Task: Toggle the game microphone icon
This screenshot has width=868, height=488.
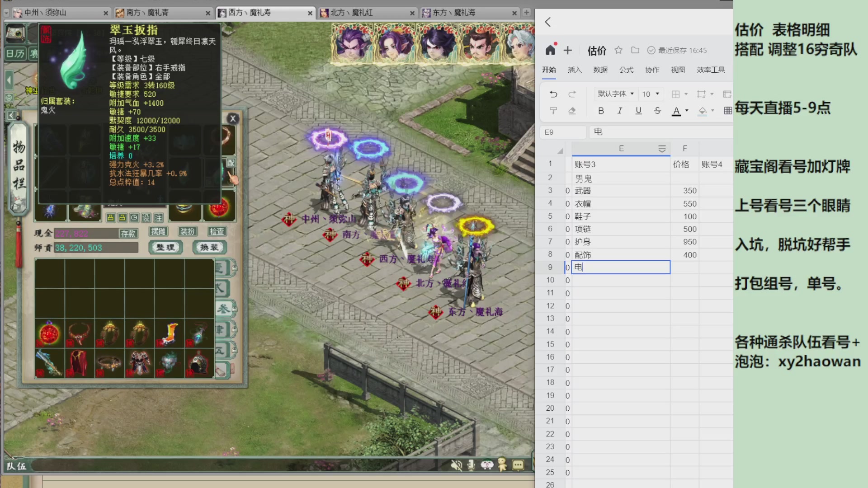Action: point(471,465)
